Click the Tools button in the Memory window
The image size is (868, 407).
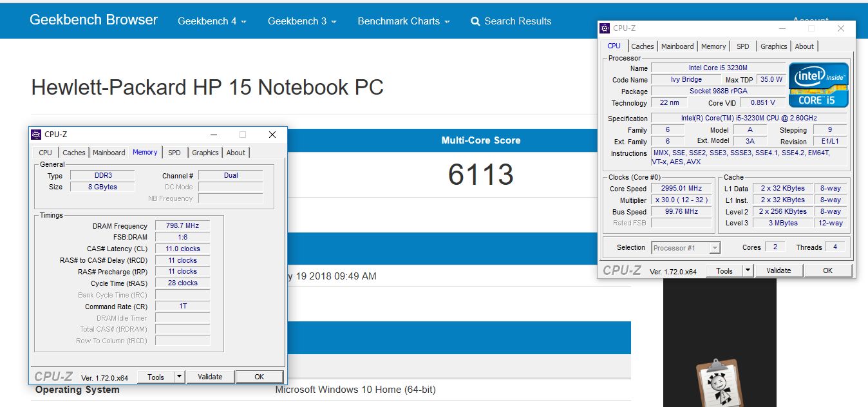(x=156, y=377)
